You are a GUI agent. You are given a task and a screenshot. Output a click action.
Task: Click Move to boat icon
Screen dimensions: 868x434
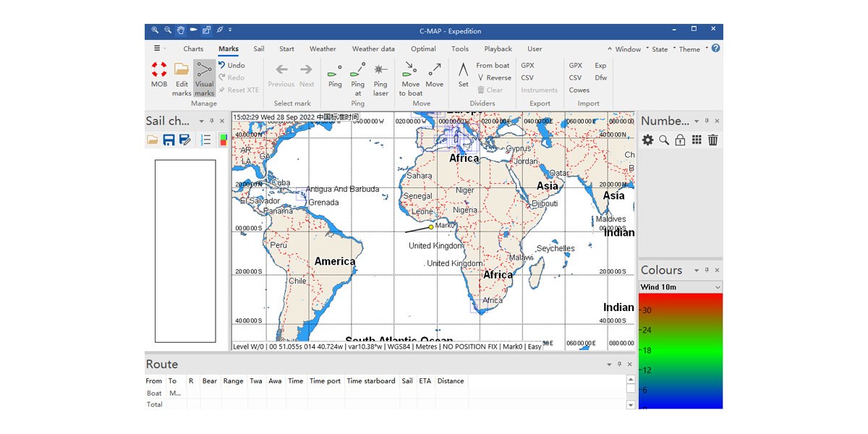[410, 69]
